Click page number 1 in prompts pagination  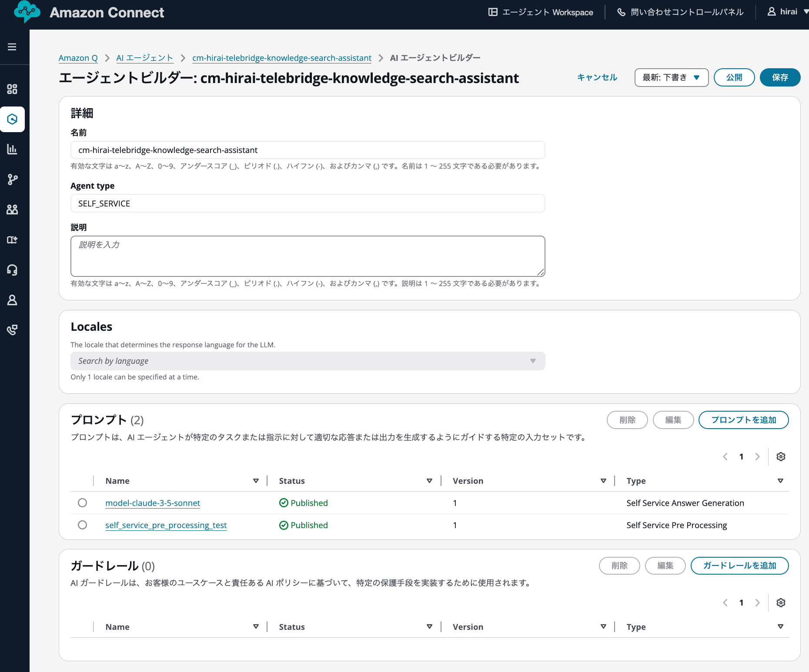point(741,456)
